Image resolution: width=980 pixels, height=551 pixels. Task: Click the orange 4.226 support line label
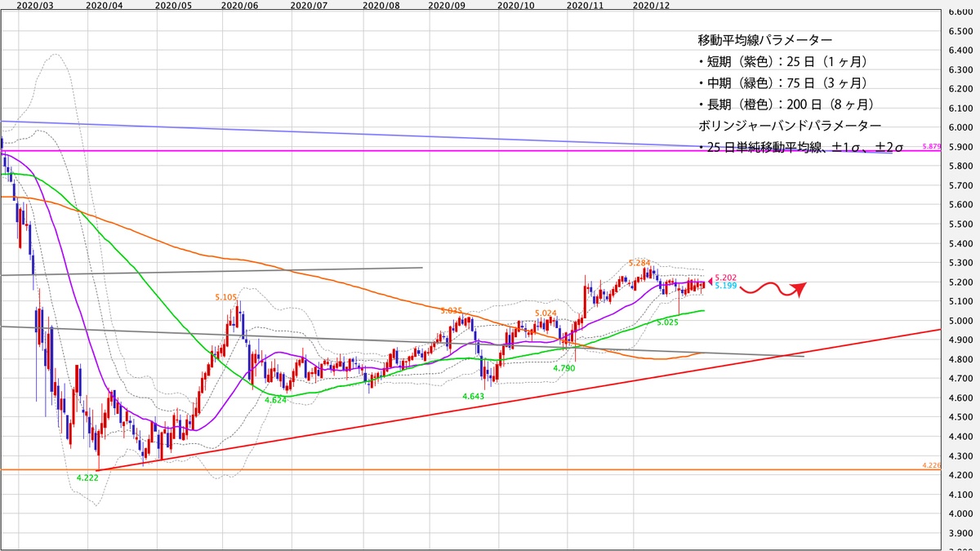930,464
